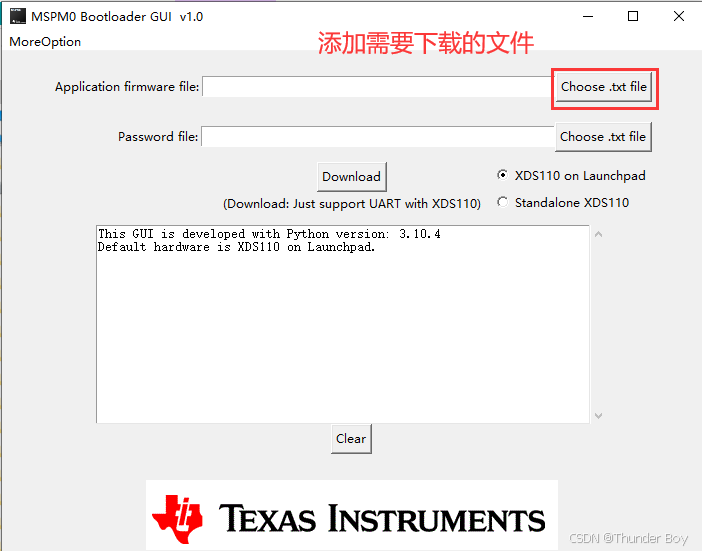Select XDS110 on Launchpad radio option
Image resolution: width=702 pixels, height=551 pixels.
(x=503, y=175)
